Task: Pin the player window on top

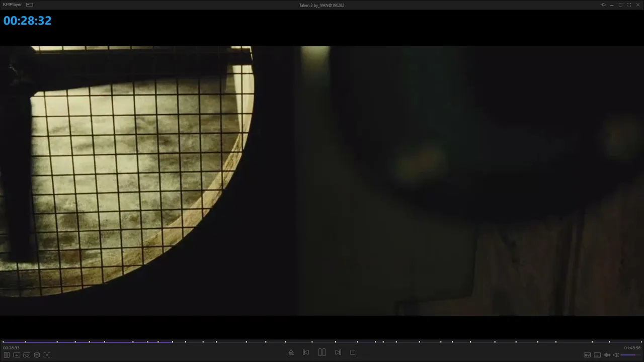Action: [x=603, y=5]
